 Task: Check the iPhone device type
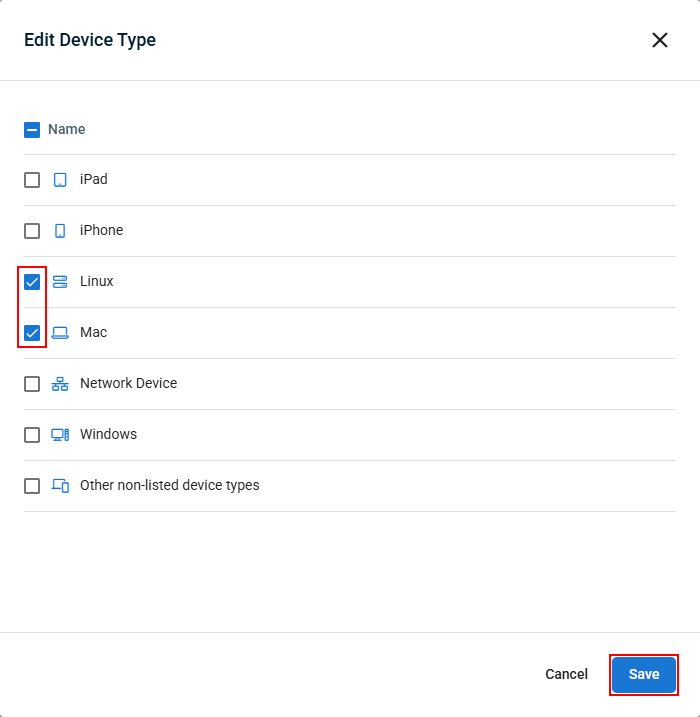click(32, 231)
